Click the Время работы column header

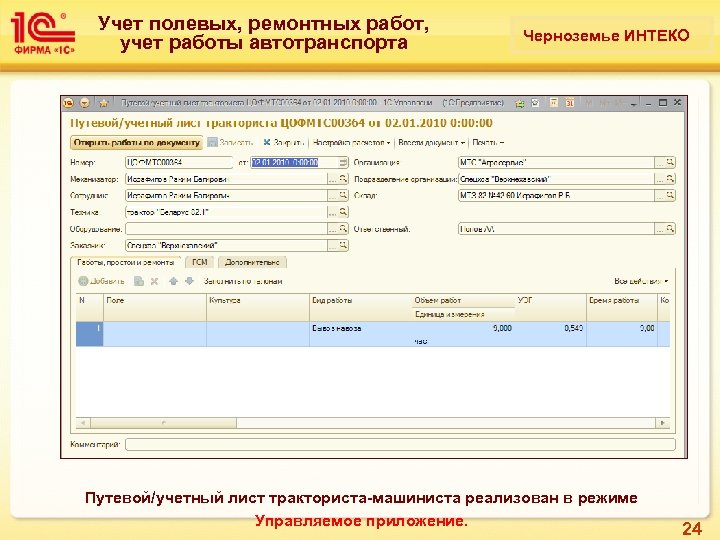[622, 307]
